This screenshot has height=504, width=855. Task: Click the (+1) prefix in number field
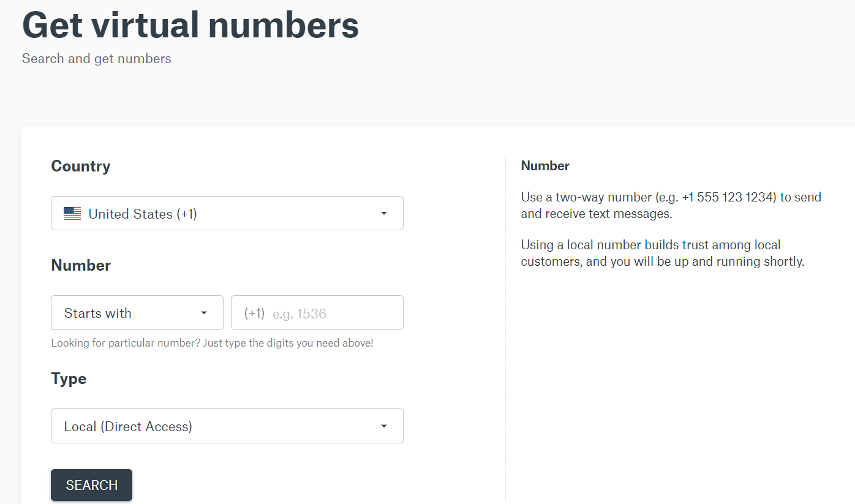(254, 314)
